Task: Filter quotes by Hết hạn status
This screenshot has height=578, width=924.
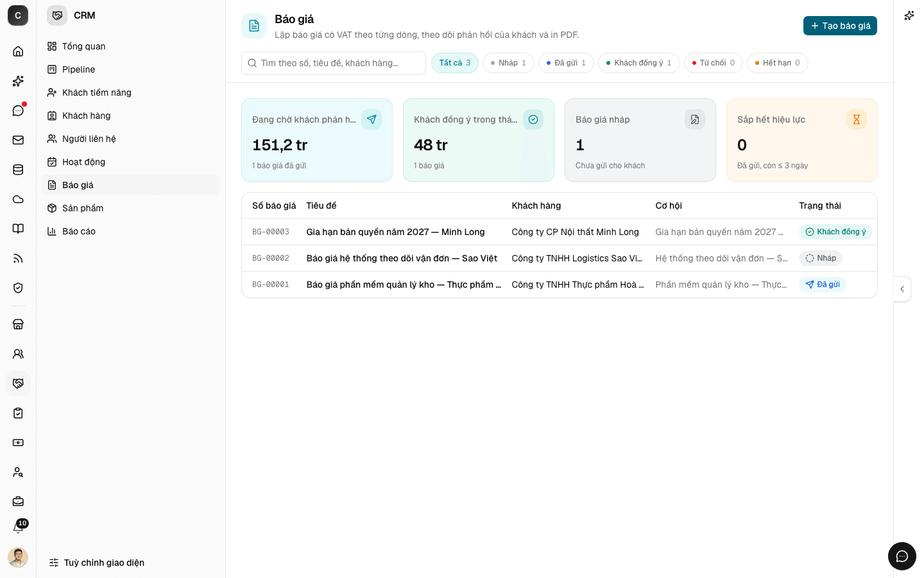Action: pyautogui.click(x=778, y=63)
